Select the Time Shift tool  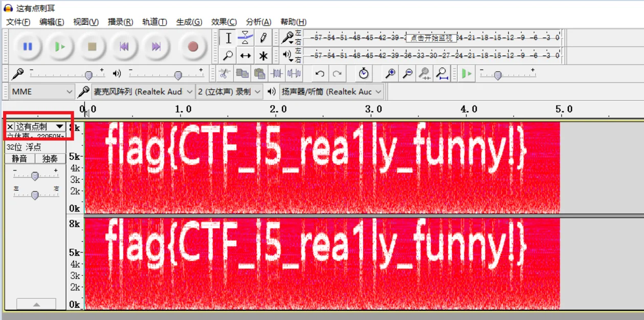pyautogui.click(x=246, y=55)
